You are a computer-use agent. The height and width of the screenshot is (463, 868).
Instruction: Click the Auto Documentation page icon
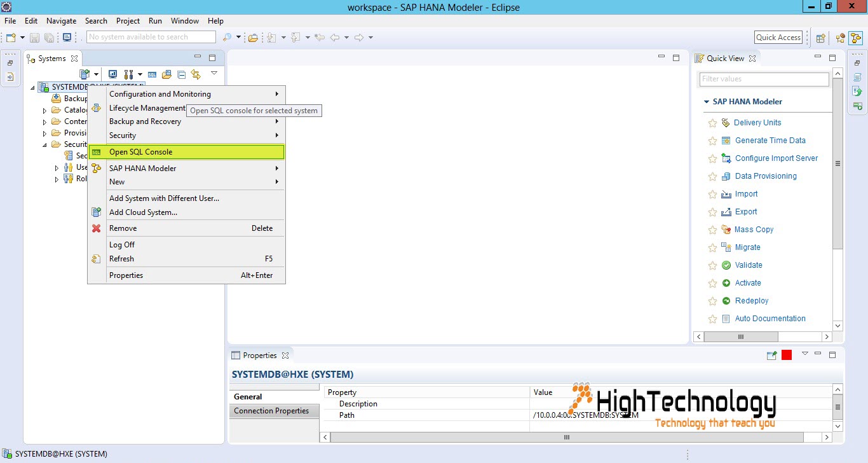point(726,319)
